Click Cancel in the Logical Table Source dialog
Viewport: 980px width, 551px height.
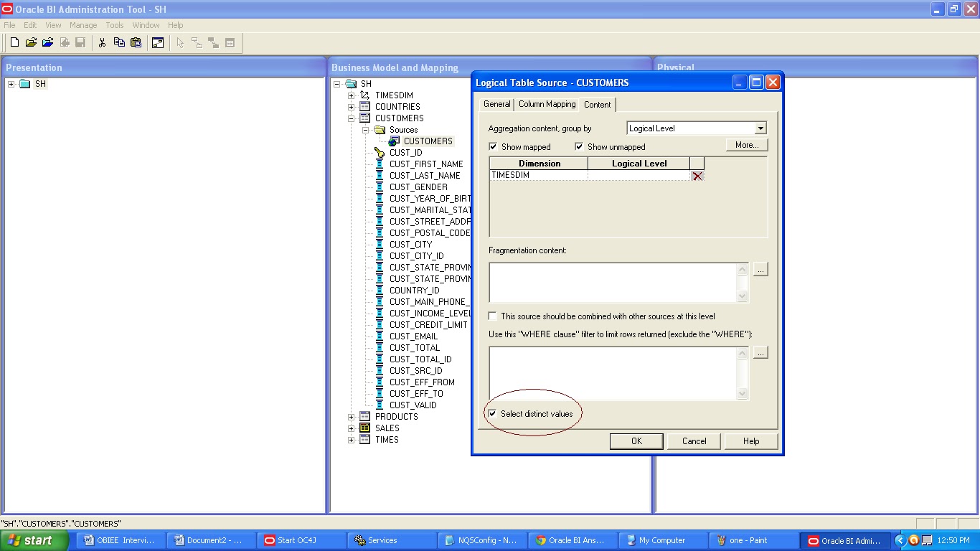tap(694, 441)
